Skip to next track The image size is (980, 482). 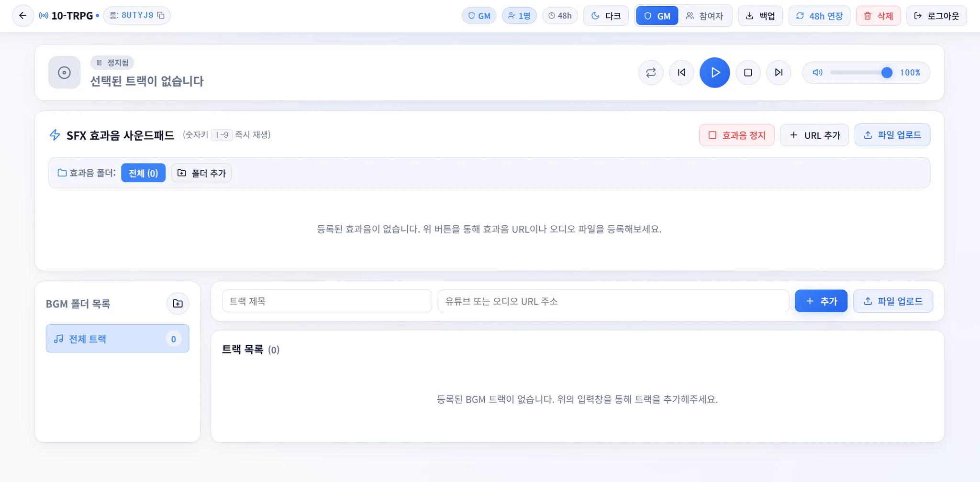point(779,73)
